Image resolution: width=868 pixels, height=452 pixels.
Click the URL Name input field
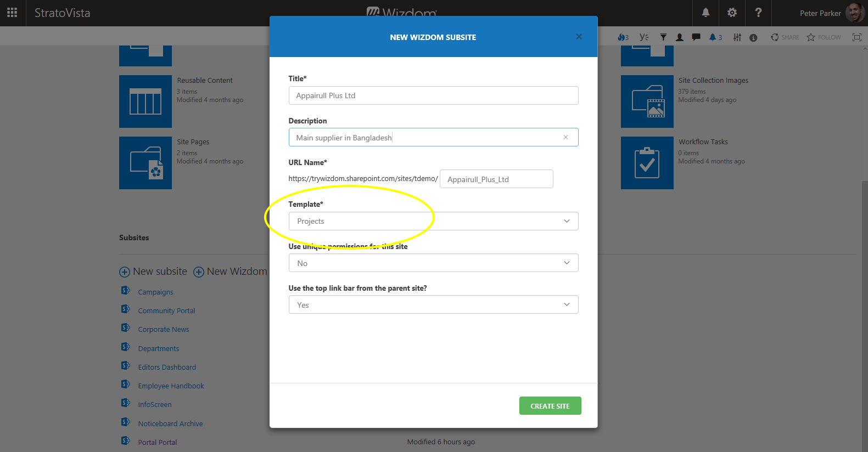(x=496, y=179)
